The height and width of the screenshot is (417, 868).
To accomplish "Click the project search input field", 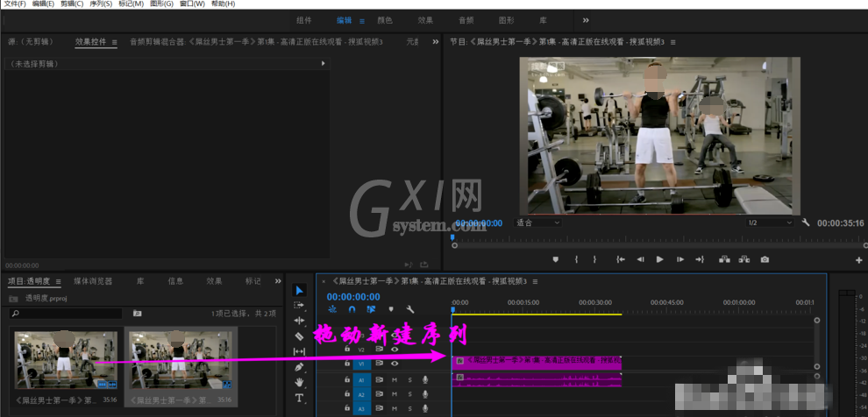I will 66,314.
